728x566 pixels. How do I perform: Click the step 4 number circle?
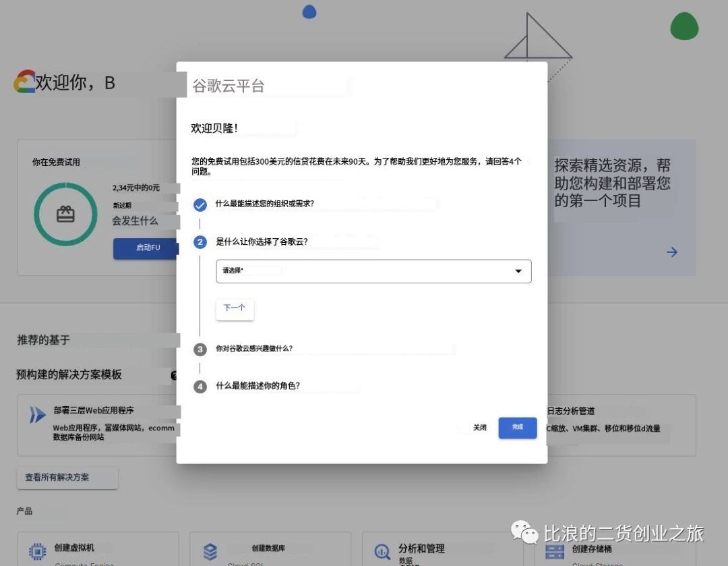(x=200, y=386)
